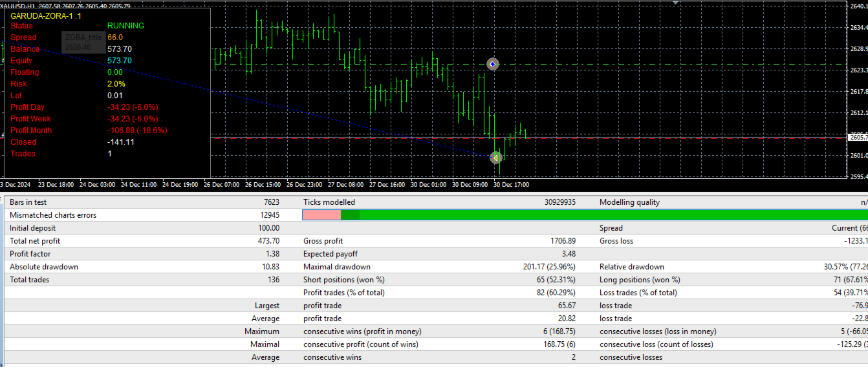Click the Bars in test value 7623
The height and width of the screenshot is (367, 868).
pos(270,202)
